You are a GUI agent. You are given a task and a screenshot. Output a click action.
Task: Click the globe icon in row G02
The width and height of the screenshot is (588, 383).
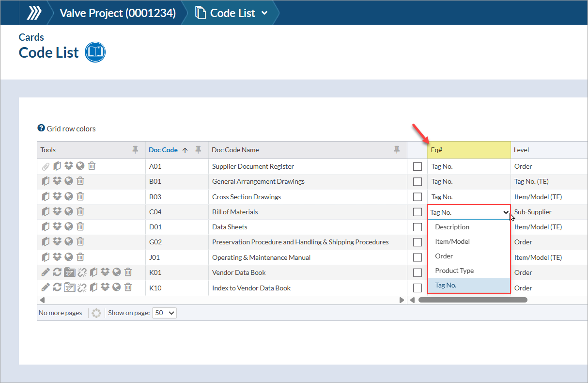pyautogui.click(x=69, y=242)
